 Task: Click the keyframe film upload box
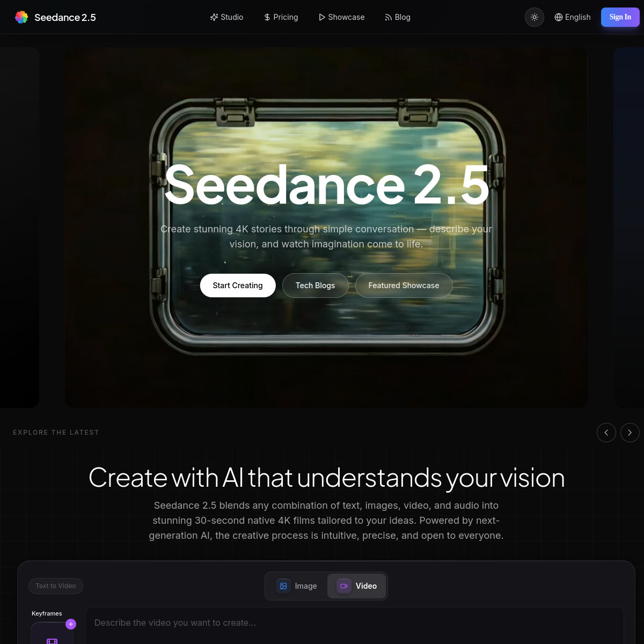[52, 634]
